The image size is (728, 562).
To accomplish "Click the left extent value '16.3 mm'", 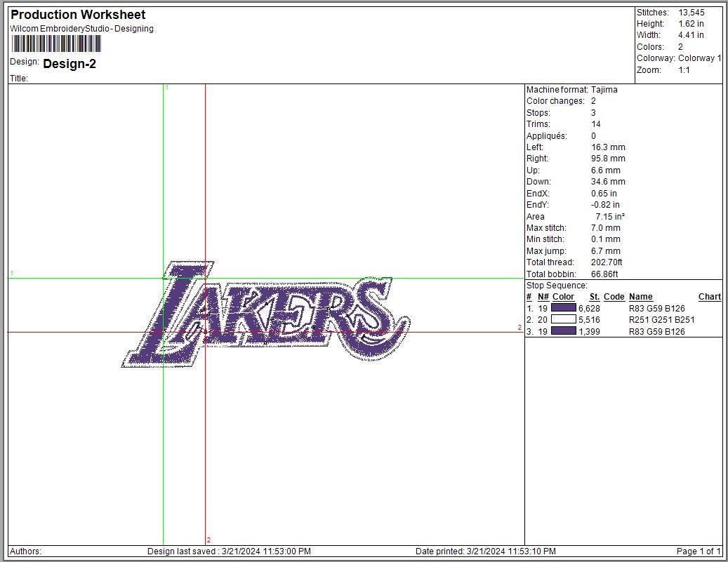I will point(608,147).
